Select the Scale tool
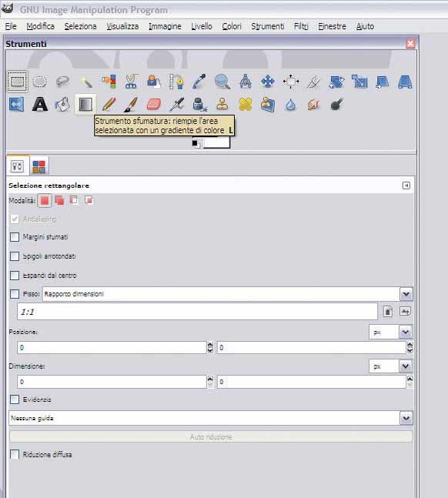This screenshot has width=448, height=498. click(359, 82)
